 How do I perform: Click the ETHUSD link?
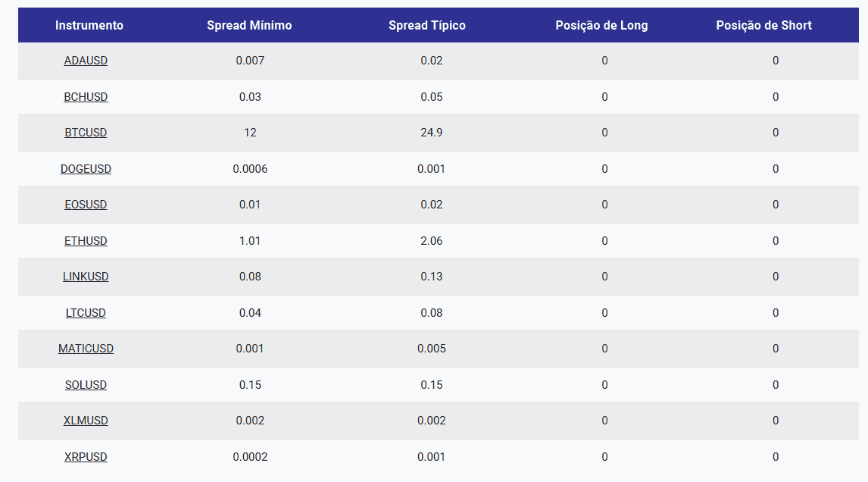click(x=86, y=241)
